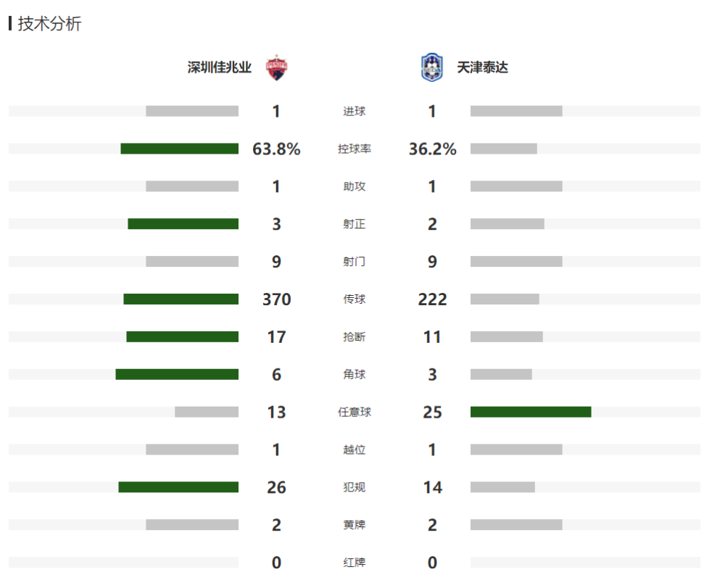Select the 技术分析 section heading
Screen dimensions: 725x588
[49, 24]
